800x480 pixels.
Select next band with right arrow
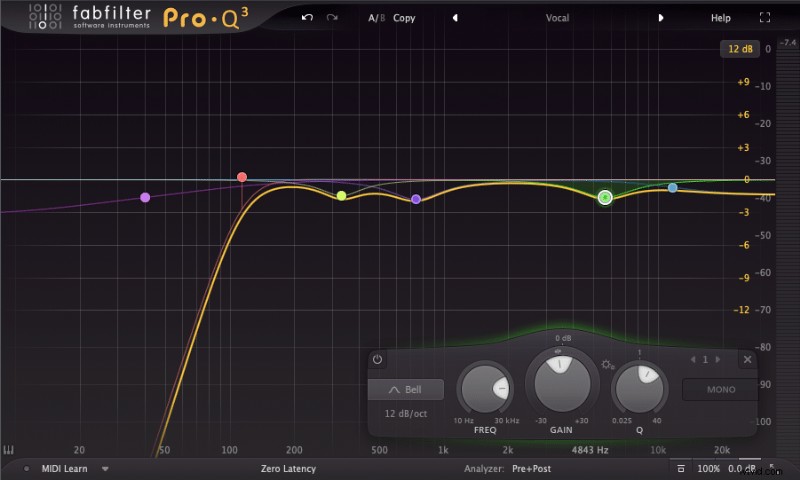tap(717, 360)
